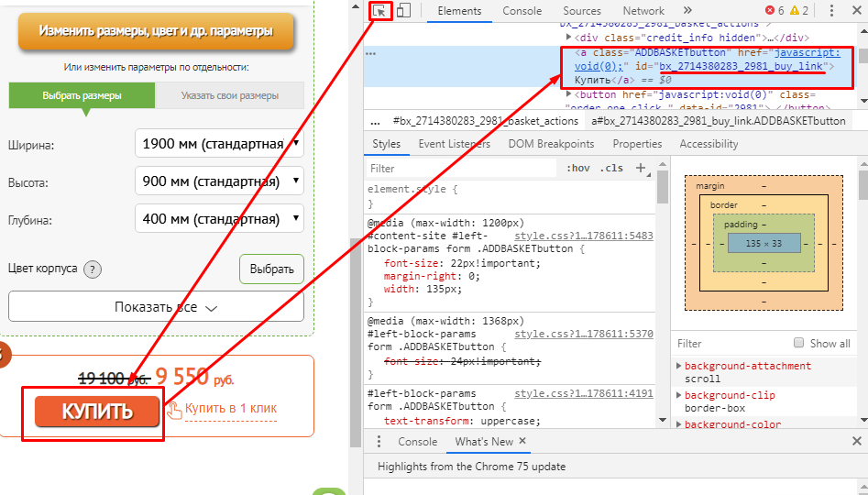Open the Properties tab
Viewport: 868px width, 495px height.
pyautogui.click(x=637, y=144)
